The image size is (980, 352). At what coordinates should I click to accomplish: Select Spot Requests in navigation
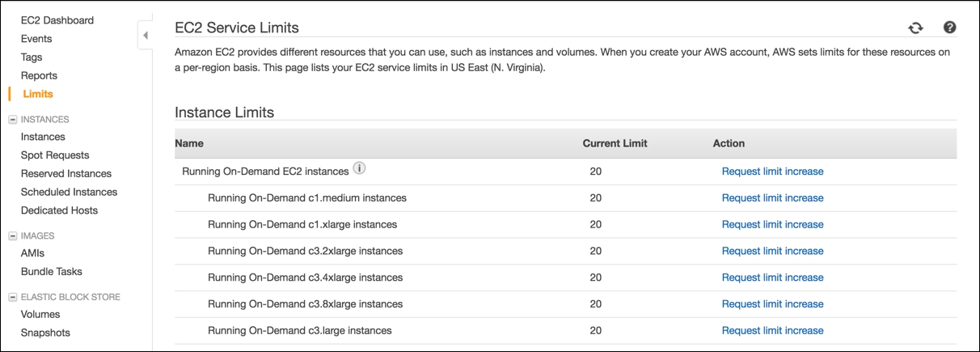[x=55, y=155]
